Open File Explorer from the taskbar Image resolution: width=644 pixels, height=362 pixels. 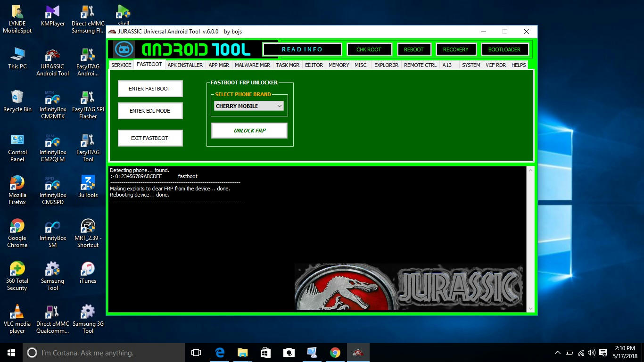tap(242, 353)
